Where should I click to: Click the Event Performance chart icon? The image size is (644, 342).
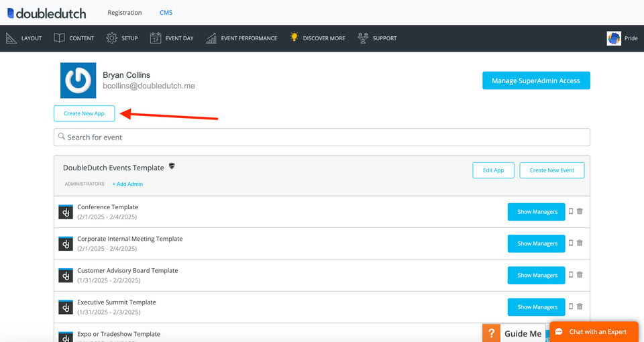tap(211, 38)
